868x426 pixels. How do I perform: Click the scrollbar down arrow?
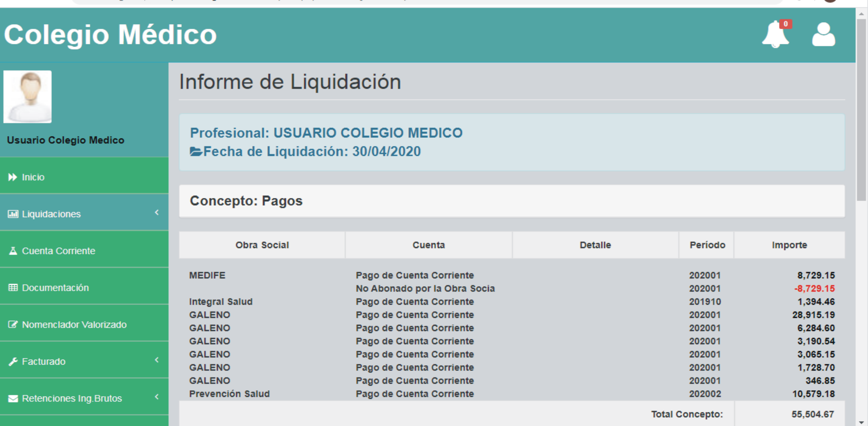[862, 422]
